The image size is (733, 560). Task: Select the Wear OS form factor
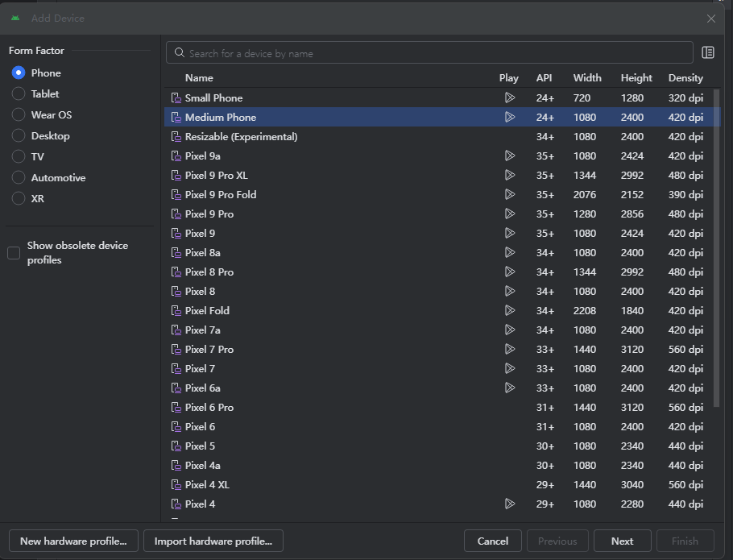pos(19,115)
